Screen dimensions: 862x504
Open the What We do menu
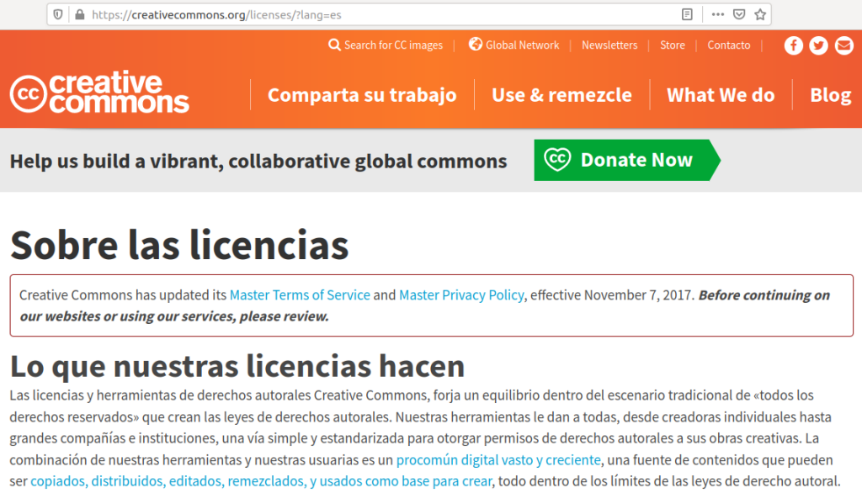721,95
